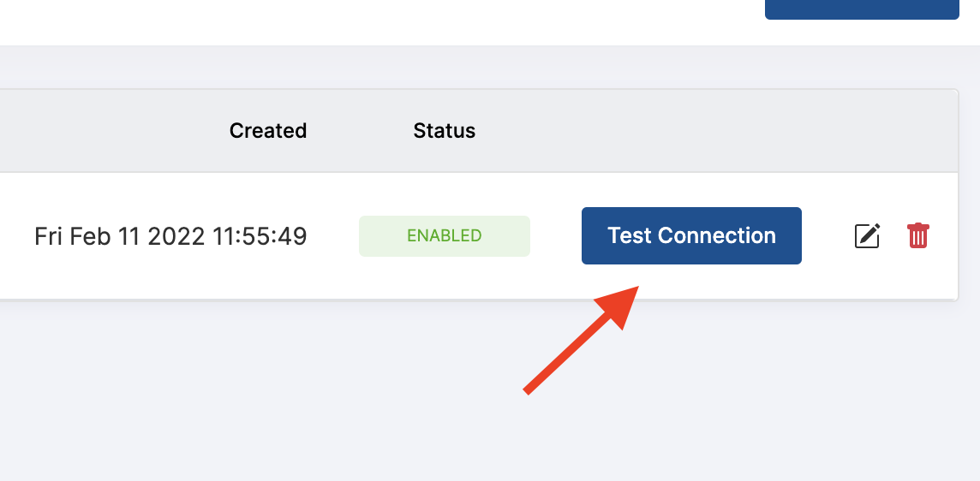Viewport: 980px width, 481px height.
Task: Delete the connection with red trash icon
Action: point(918,235)
